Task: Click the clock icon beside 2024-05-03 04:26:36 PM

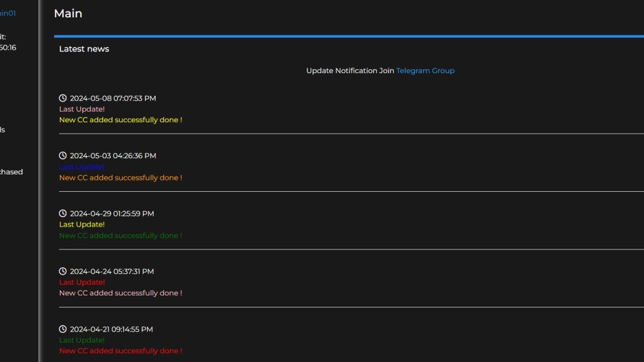Action: pos(63,155)
